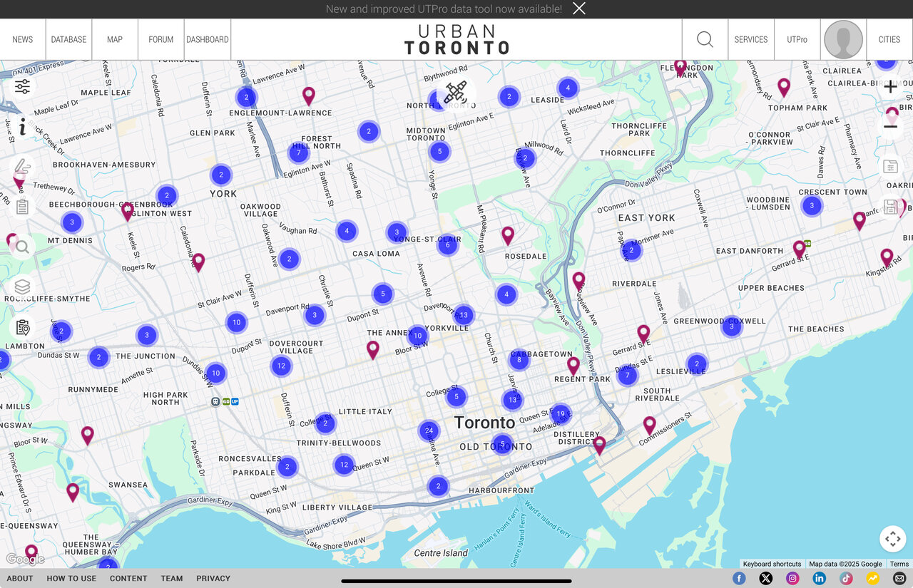Select the map layers stack icon
The width and height of the screenshot is (913, 588).
pos(22,287)
